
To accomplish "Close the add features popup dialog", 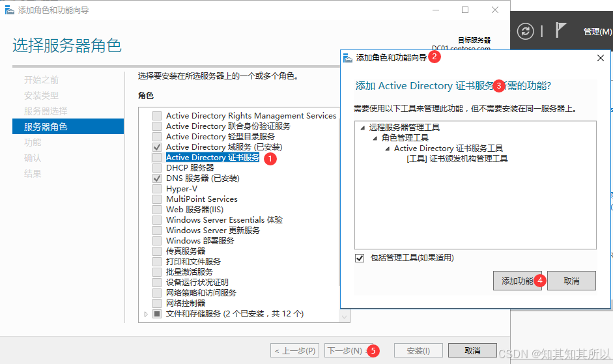I will 600,58.
